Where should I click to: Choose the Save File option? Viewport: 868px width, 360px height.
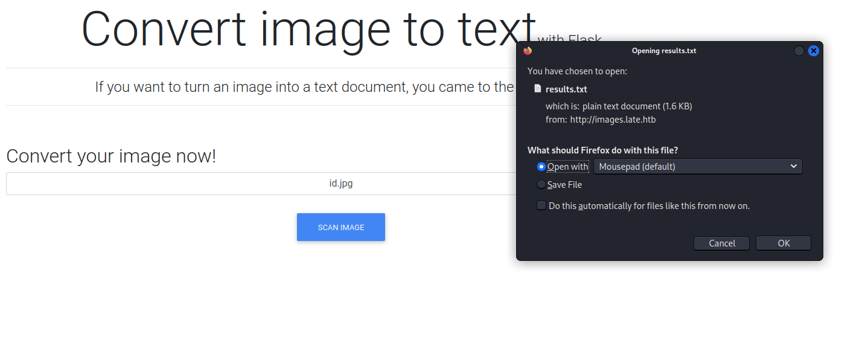pyautogui.click(x=541, y=185)
